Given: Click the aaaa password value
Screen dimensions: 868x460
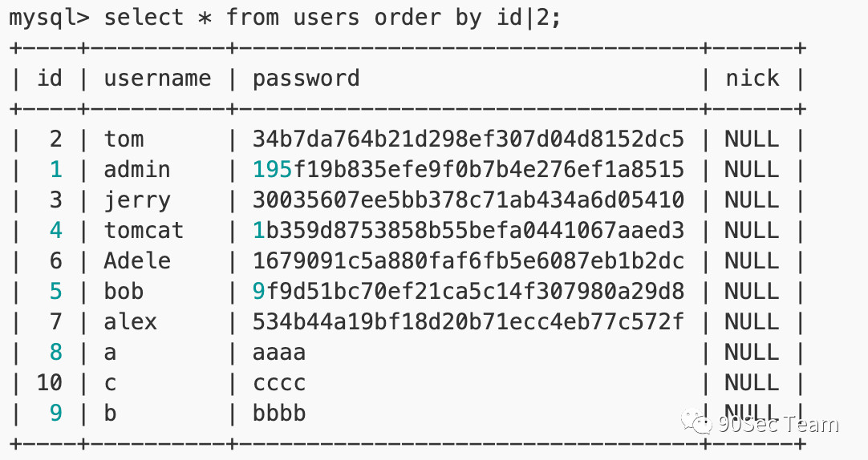Looking at the screenshot, I should tap(279, 353).
